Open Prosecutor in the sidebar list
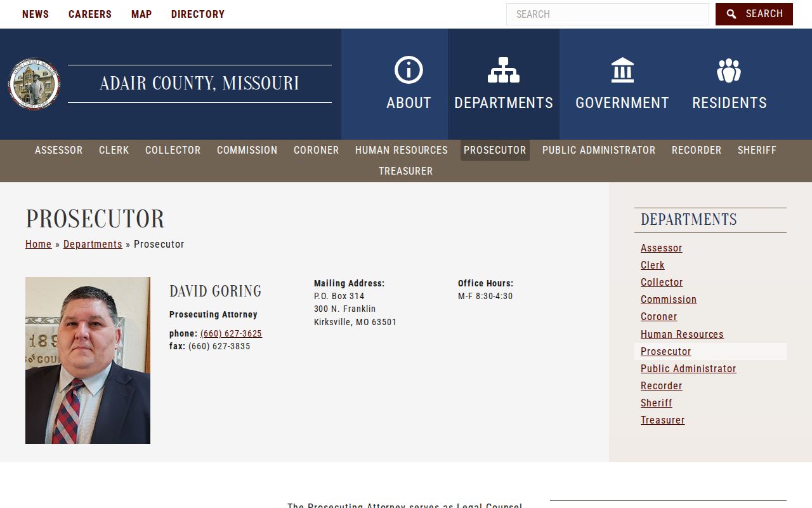812x508 pixels. 666,351
